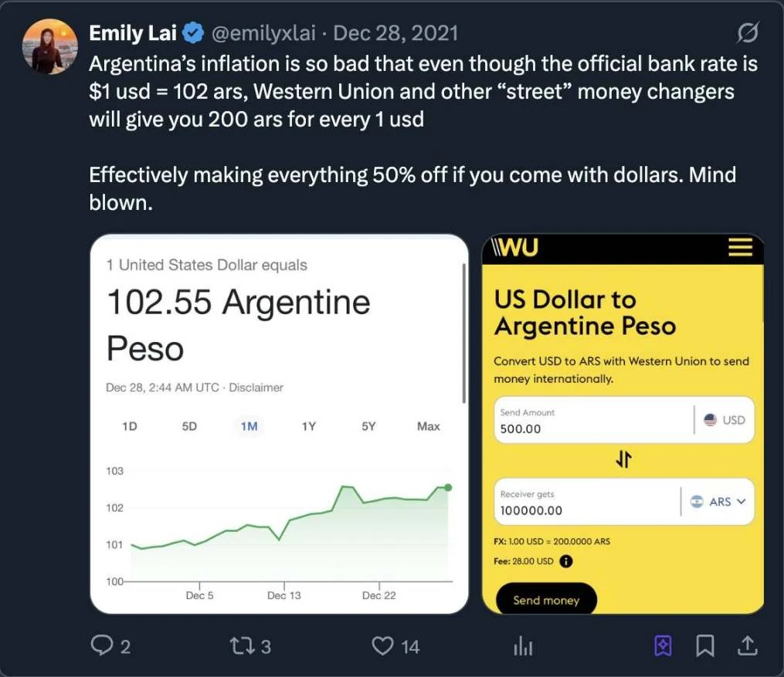
Task: Open Western Union hamburger menu
Action: (739, 247)
